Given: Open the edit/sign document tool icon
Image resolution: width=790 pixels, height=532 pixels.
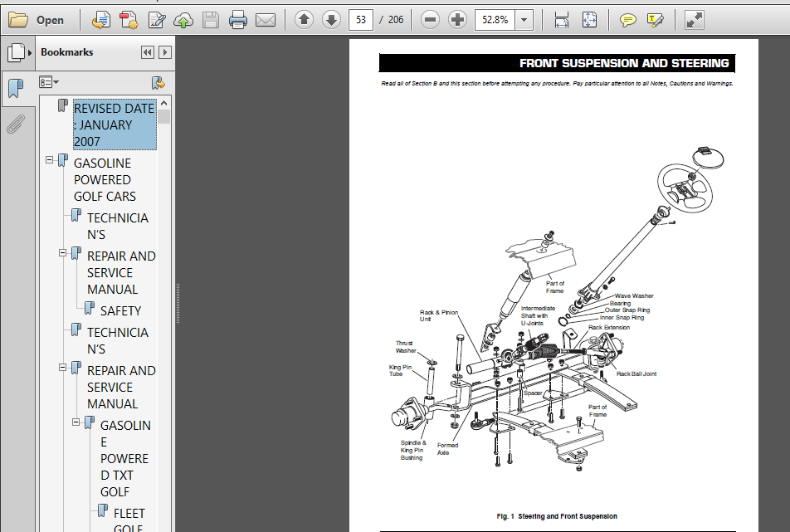Looking at the screenshot, I should point(157,20).
